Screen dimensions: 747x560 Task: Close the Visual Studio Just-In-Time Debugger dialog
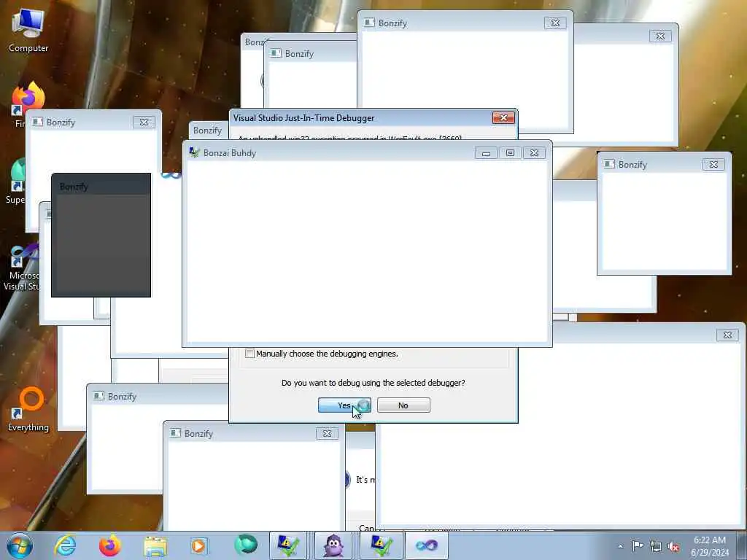[x=503, y=117]
